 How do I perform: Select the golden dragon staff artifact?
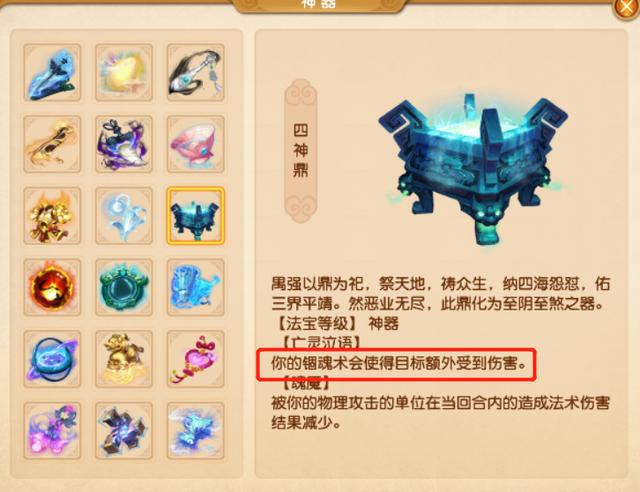[52, 144]
